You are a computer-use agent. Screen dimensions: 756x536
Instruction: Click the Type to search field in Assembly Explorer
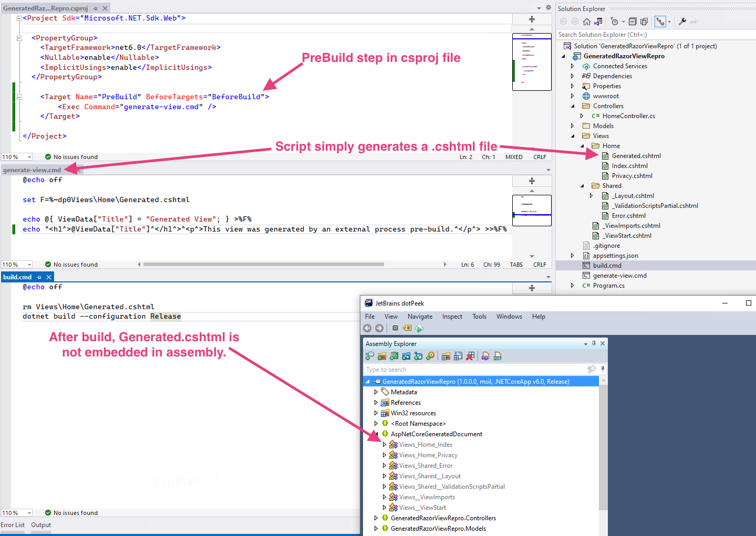[447, 369]
